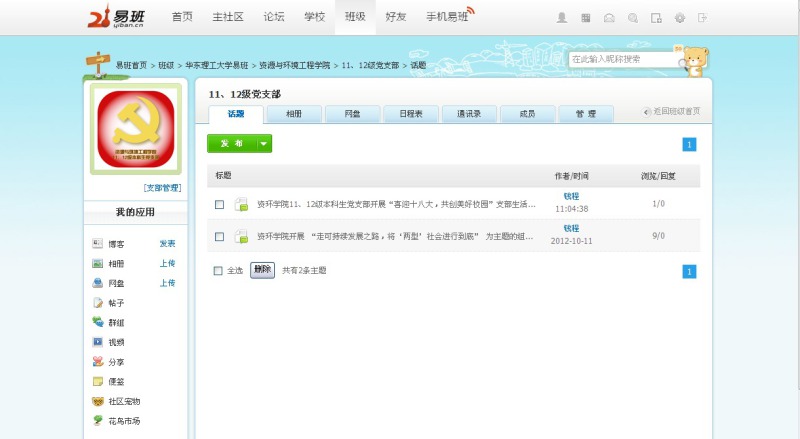Viewport: 800px width, 439px height.
Task: Click the logout exit icon
Action: click(x=703, y=18)
